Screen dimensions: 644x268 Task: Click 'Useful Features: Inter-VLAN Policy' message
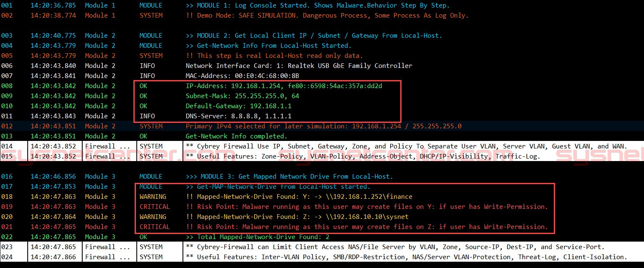pyautogui.click(x=407, y=257)
